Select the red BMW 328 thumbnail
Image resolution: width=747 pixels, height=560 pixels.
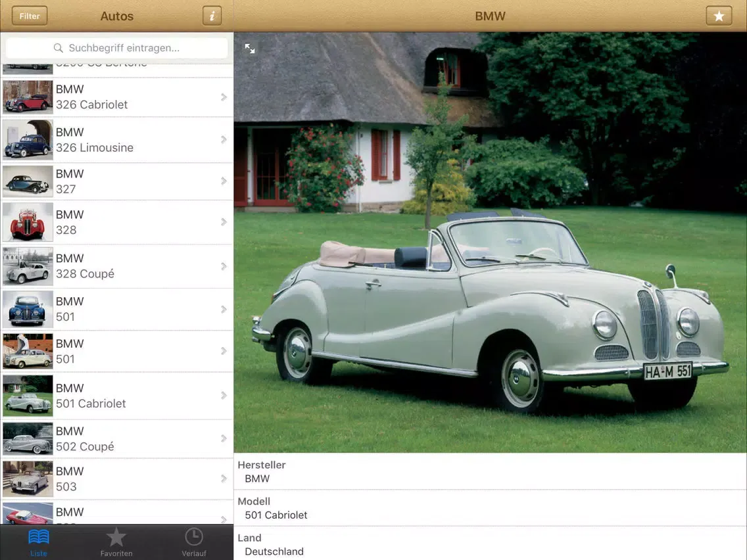pos(28,222)
